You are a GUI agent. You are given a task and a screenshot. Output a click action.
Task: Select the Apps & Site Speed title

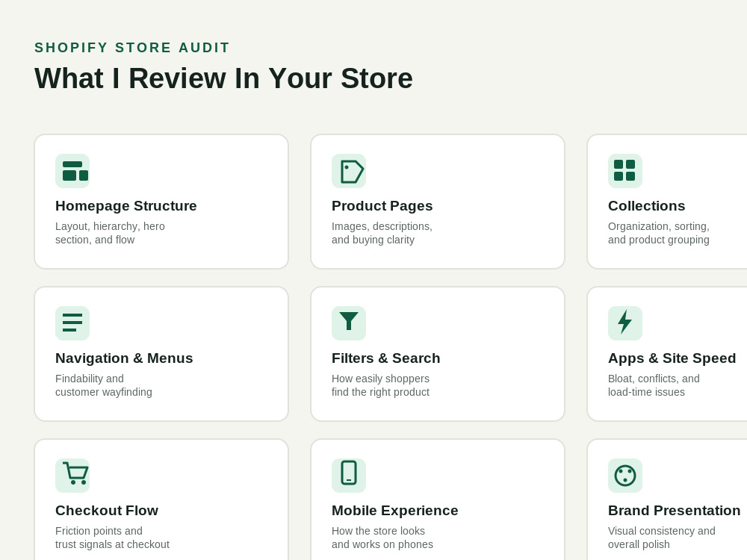(672, 358)
